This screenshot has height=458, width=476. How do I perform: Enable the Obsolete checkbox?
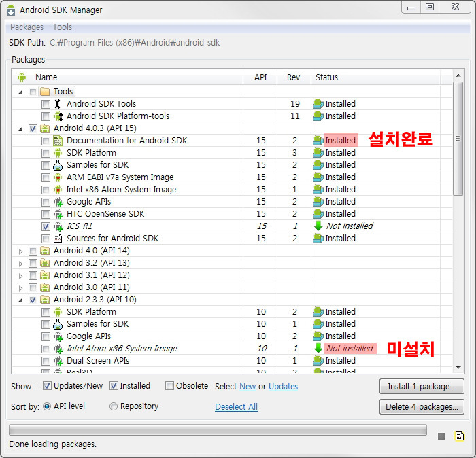pyautogui.click(x=169, y=386)
